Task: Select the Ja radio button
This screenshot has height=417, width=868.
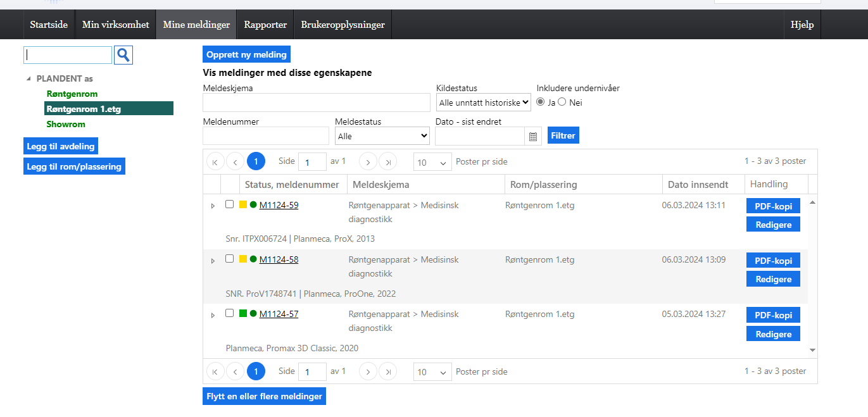Action: [541, 102]
